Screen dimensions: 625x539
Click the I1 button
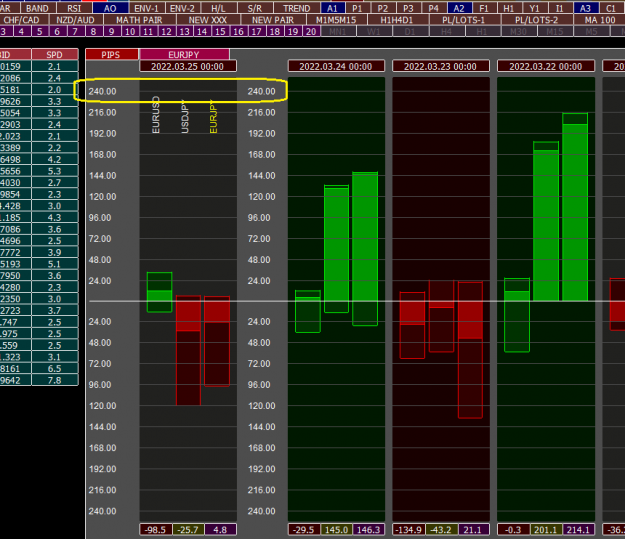[x=560, y=8]
